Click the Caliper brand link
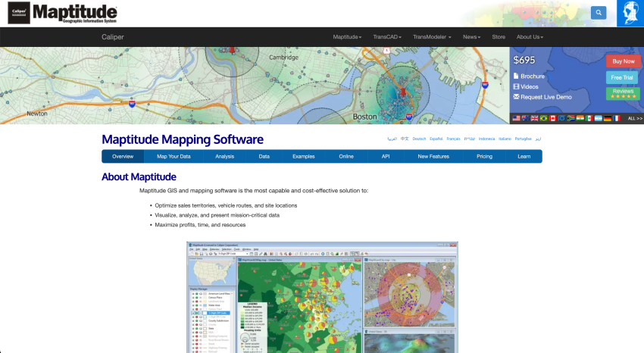Image resolution: width=644 pixels, height=353 pixels. (113, 37)
